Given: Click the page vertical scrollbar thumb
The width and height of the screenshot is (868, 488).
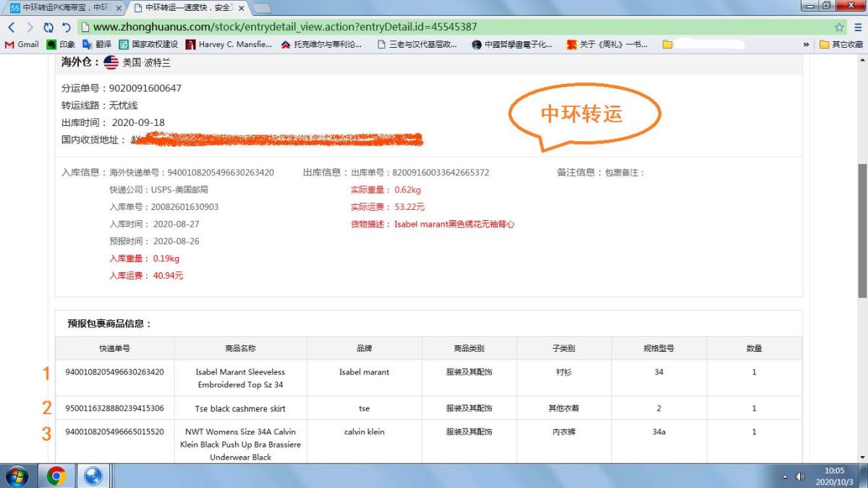Looking at the screenshot, I should [862, 230].
